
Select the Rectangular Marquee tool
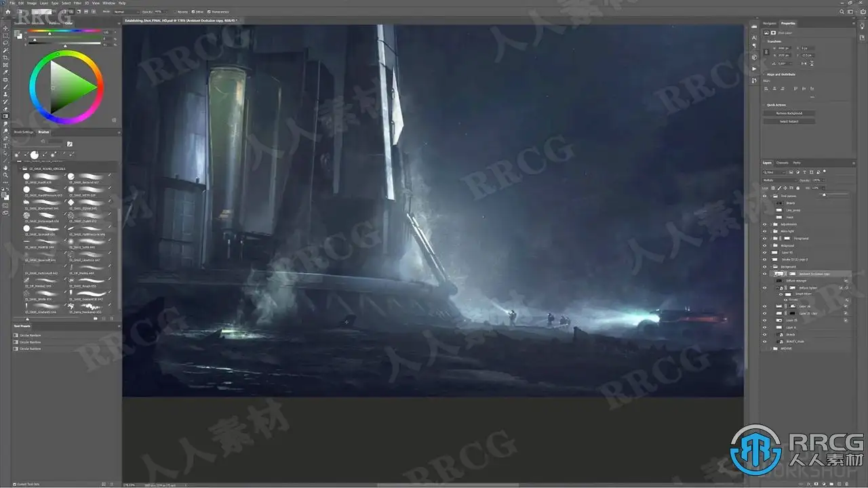tap(6, 35)
